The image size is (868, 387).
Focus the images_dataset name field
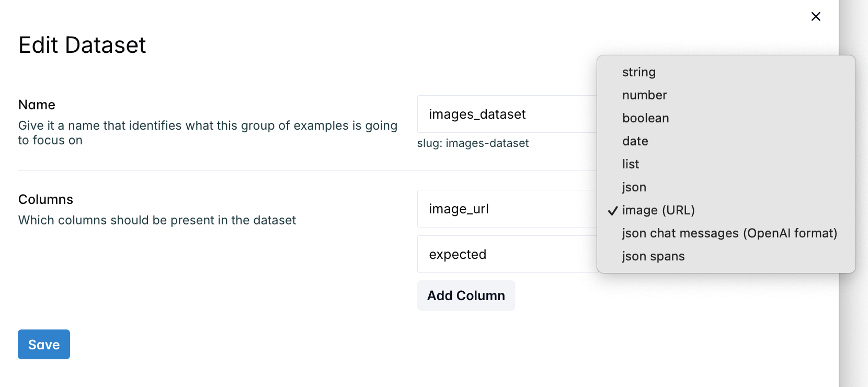[x=507, y=114]
